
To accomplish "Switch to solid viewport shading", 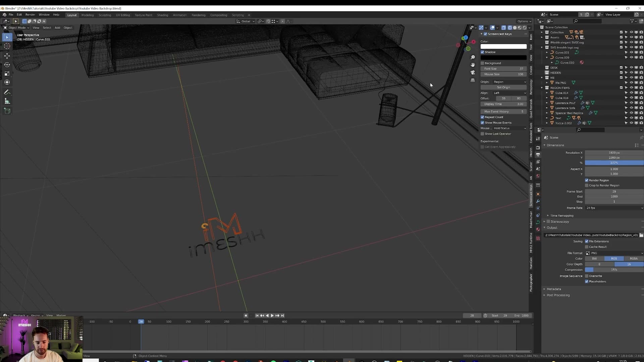I will coord(515,28).
